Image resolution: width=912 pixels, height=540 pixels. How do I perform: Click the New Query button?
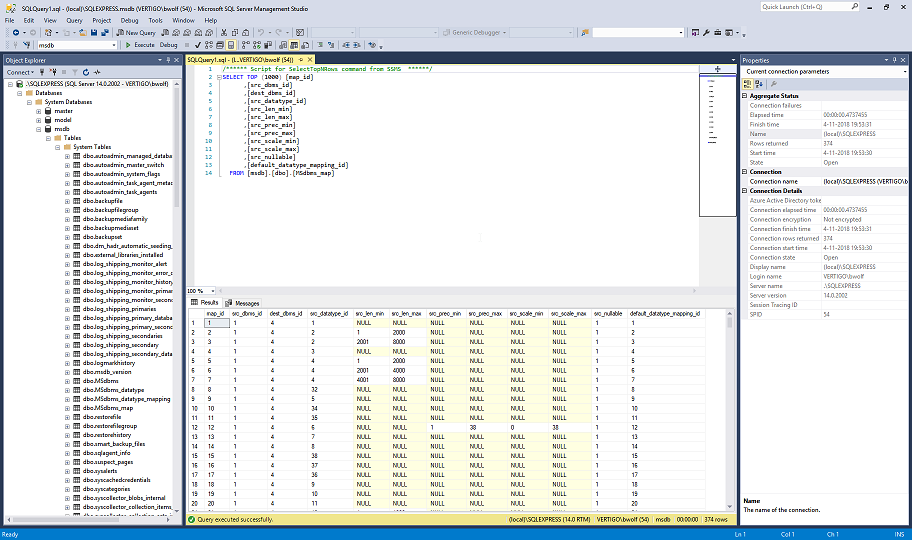click(136, 33)
